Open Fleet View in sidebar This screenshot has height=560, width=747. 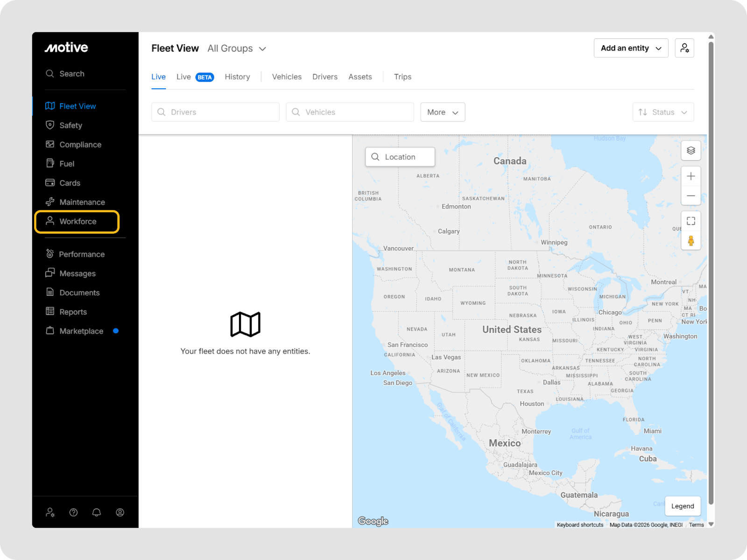pos(71,106)
